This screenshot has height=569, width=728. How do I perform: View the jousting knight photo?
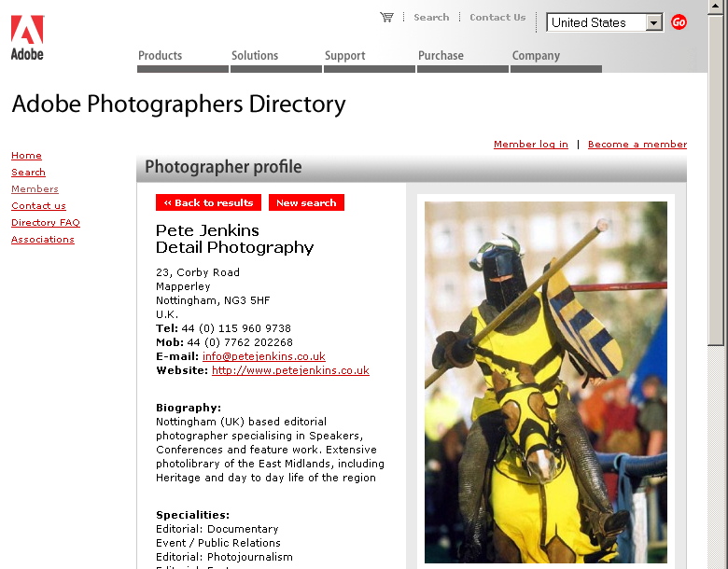pyautogui.click(x=546, y=382)
